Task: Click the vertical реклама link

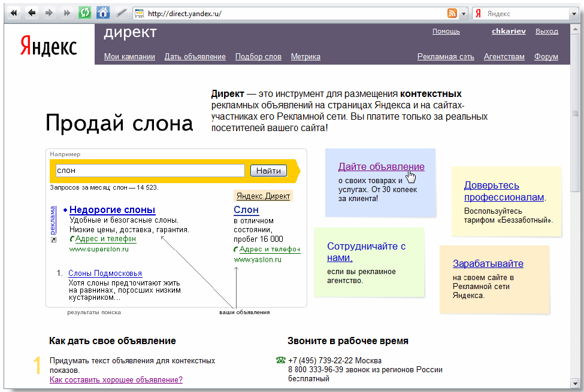Action: point(53,220)
